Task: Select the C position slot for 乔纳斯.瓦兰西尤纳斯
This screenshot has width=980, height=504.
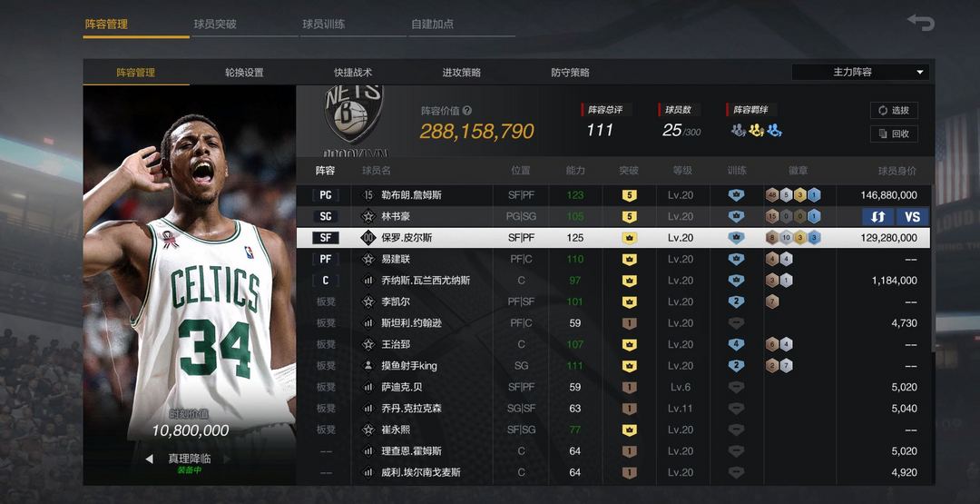Action: [326, 281]
